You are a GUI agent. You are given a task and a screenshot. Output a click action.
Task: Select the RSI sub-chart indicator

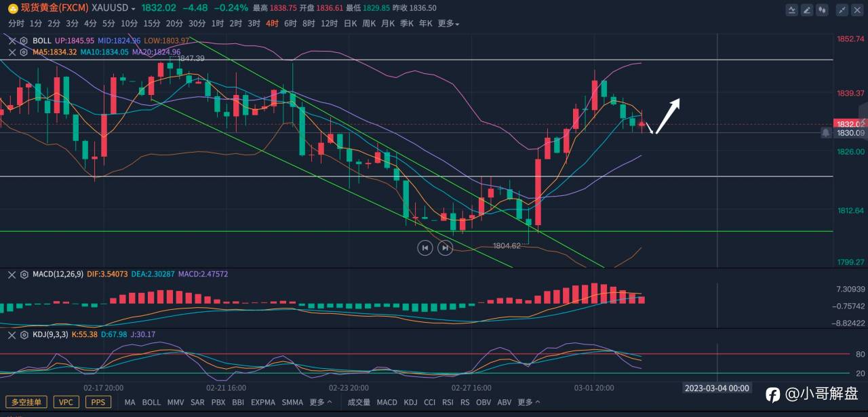click(x=448, y=402)
